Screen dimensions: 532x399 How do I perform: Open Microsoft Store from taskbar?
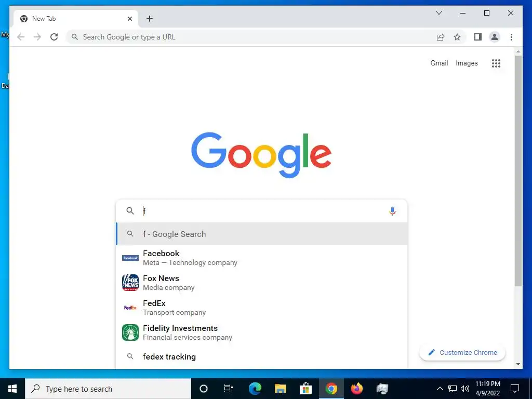(305, 389)
